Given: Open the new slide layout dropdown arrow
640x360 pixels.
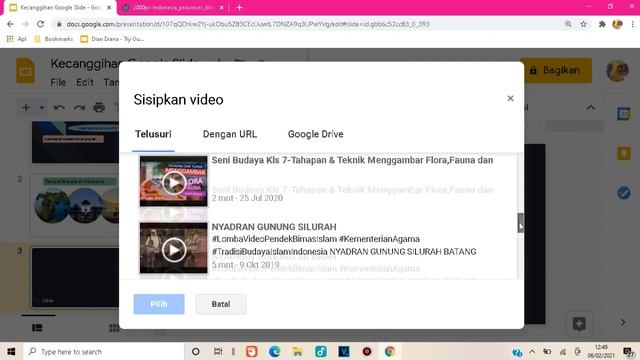Looking at the screenshot, I should point(41,108).
